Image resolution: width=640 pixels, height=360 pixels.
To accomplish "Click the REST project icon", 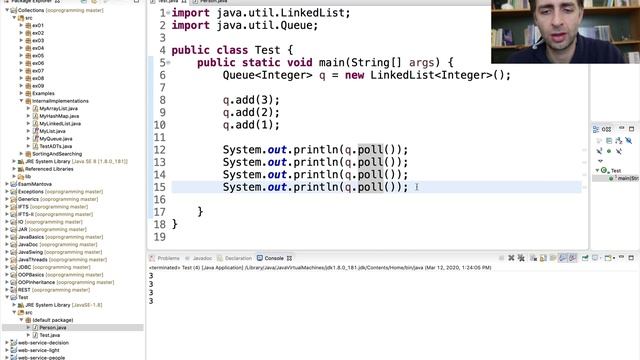I will coord(14,290).
